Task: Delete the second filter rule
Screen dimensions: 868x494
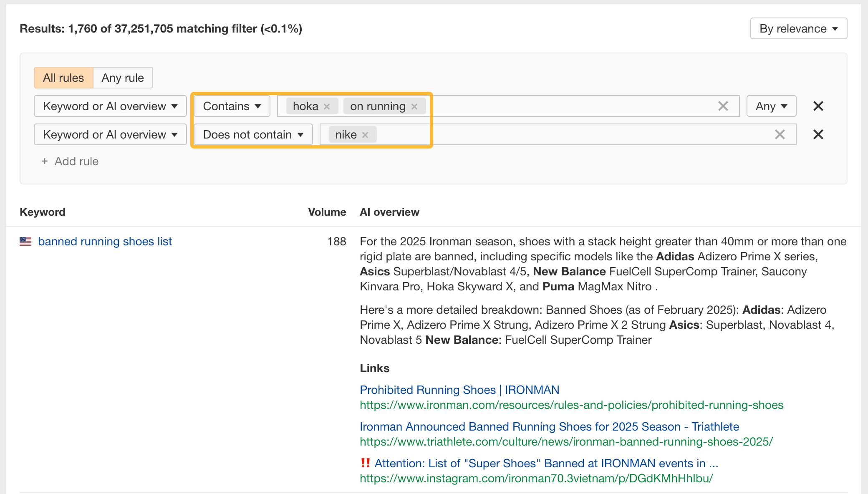Action: pos(818,134)
